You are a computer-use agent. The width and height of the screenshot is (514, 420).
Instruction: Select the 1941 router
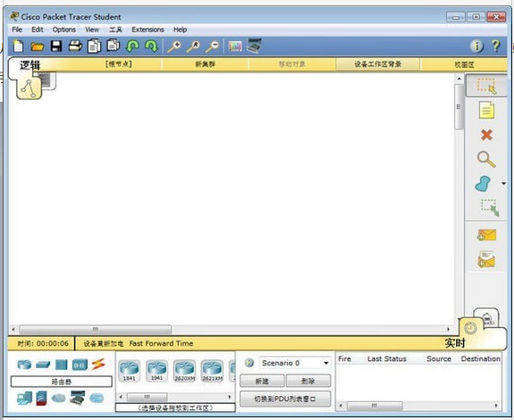(156, 371)
